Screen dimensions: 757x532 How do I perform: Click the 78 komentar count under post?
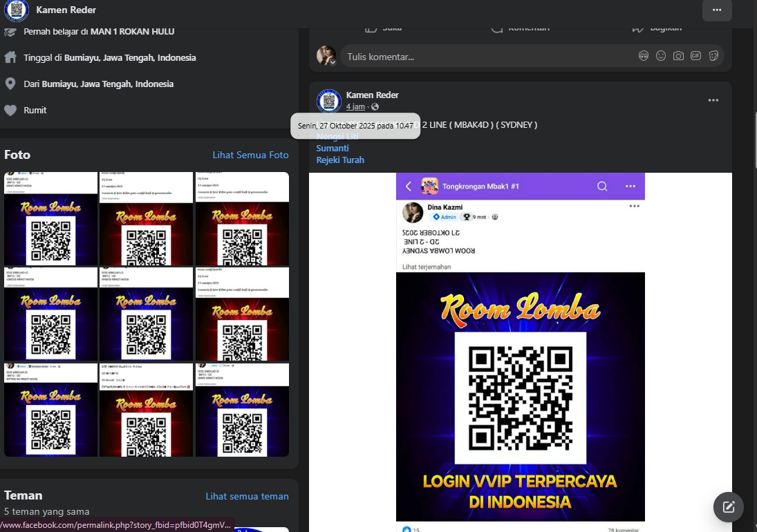[x=624, y=530]
